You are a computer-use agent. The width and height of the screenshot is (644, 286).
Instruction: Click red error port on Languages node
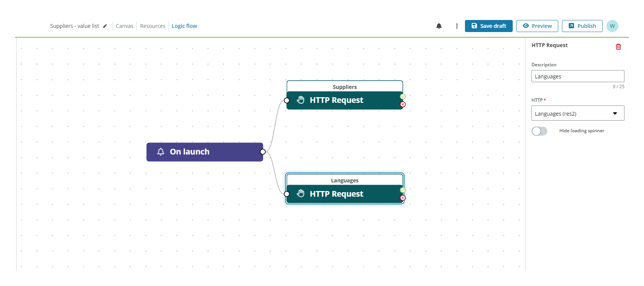coord(403,198)
